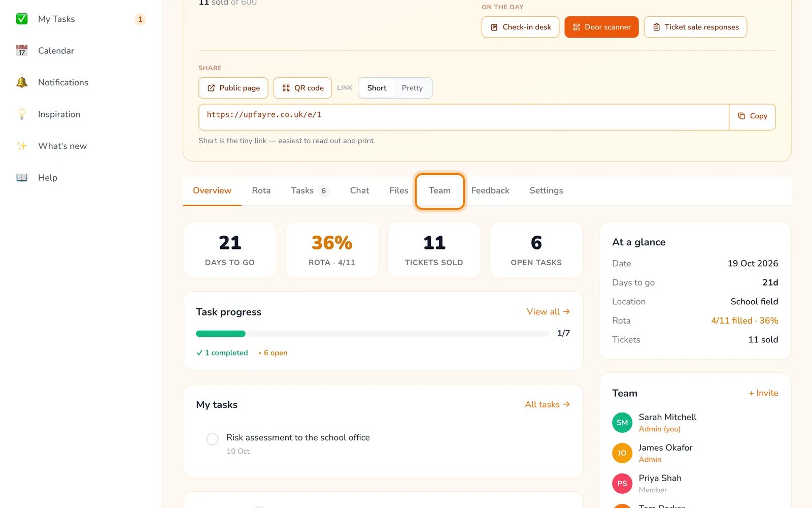Click the What's new sparkle icon
Viewport: 812px width, 508px height.
pyautogui.click(x=22, y=146)
